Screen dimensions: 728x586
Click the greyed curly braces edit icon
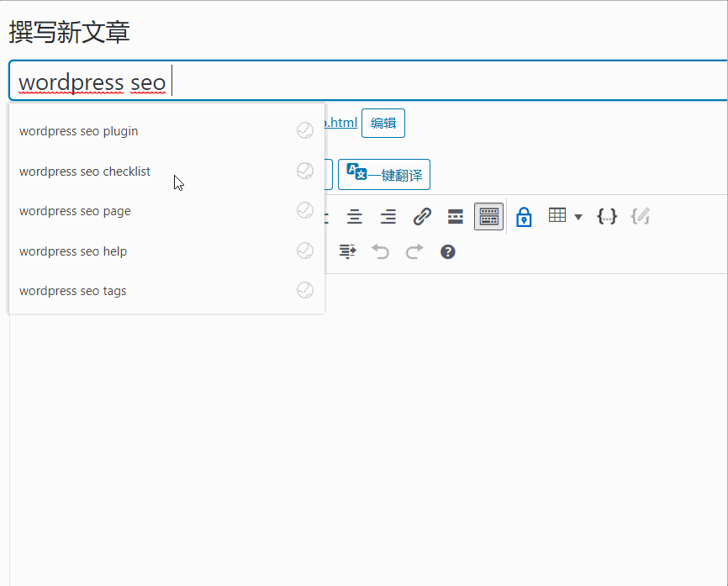pos(640,217)
